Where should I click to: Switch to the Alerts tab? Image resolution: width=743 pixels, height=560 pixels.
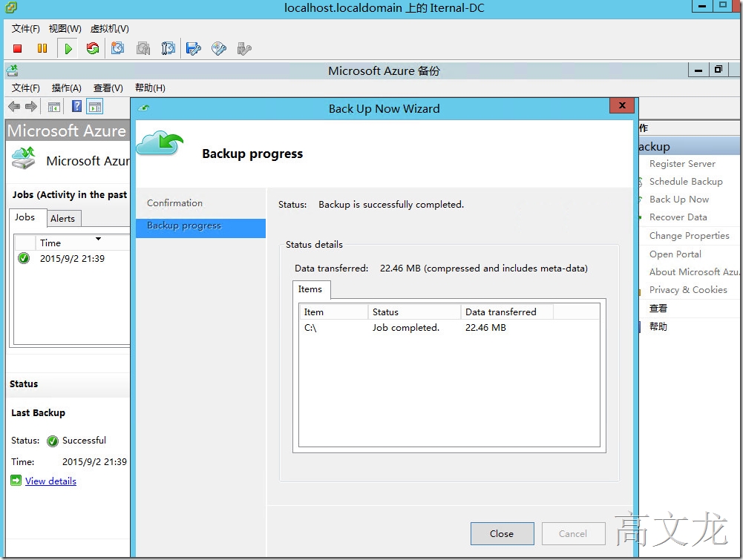click(x=62, y=219)
